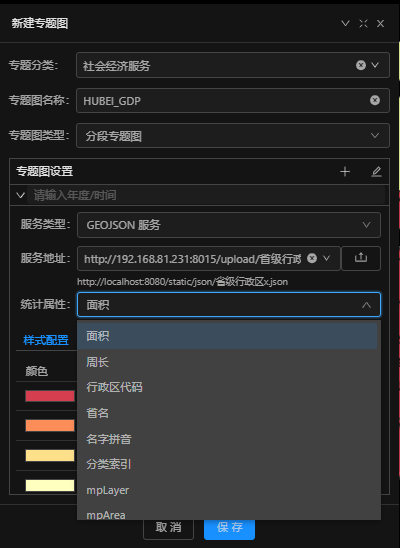
Task: Click the pencil edit icon in 专题图设置
Action: [376, 172]
